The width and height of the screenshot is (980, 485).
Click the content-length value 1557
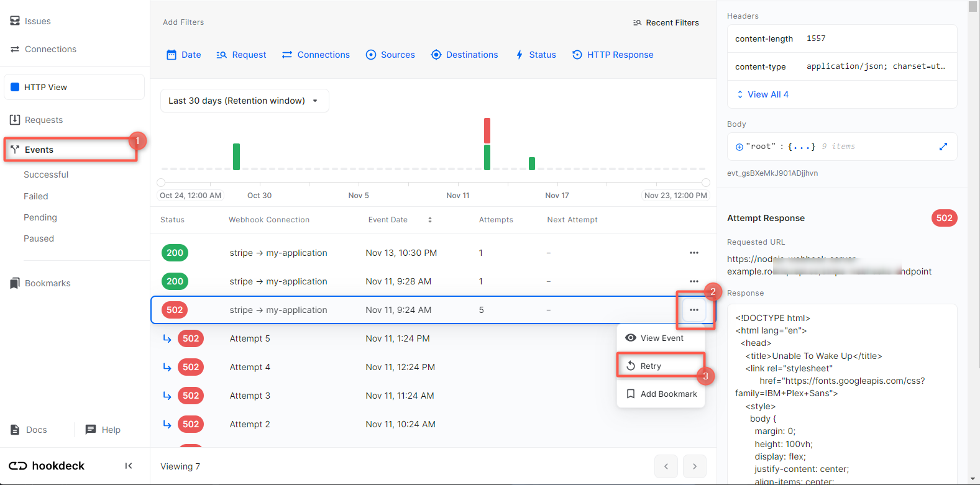click(816, 39)
